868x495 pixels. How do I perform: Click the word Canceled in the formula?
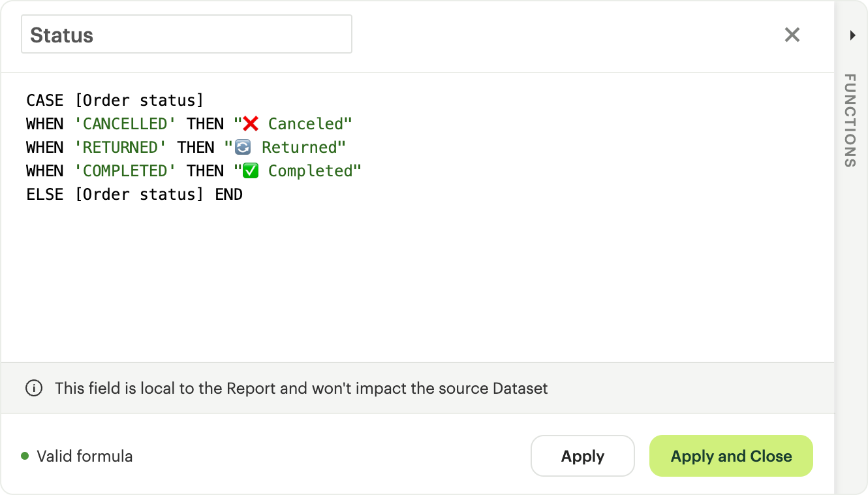point(305,124)
